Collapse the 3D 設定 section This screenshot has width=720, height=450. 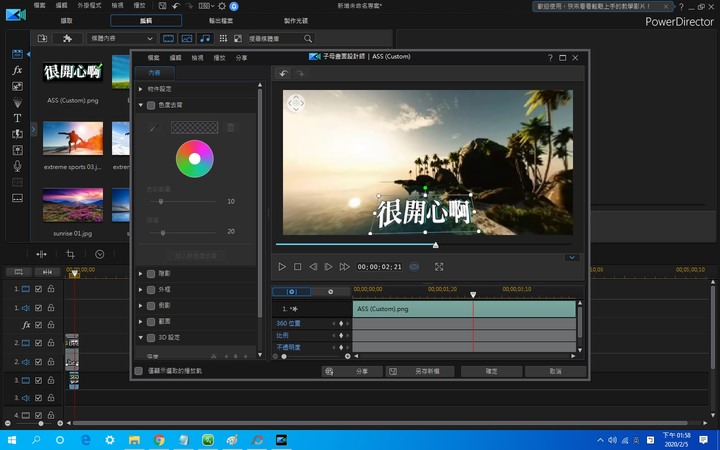[x=141, y=338]
